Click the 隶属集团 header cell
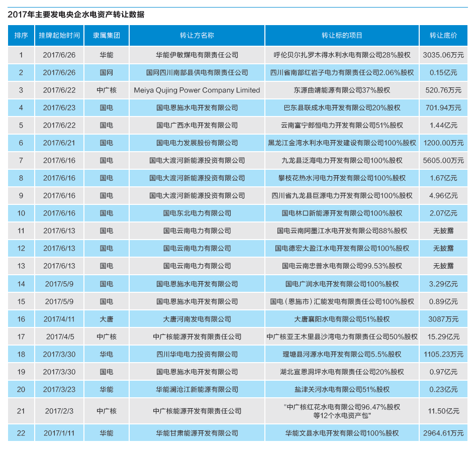The width and height of the screenshot is (476, 449). coord(107,36)
